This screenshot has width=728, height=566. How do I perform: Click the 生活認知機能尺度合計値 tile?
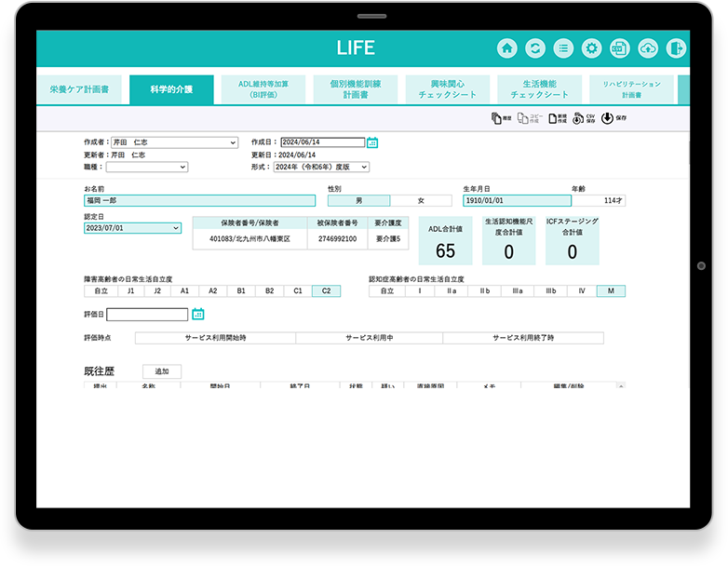(x=509, y=241)
